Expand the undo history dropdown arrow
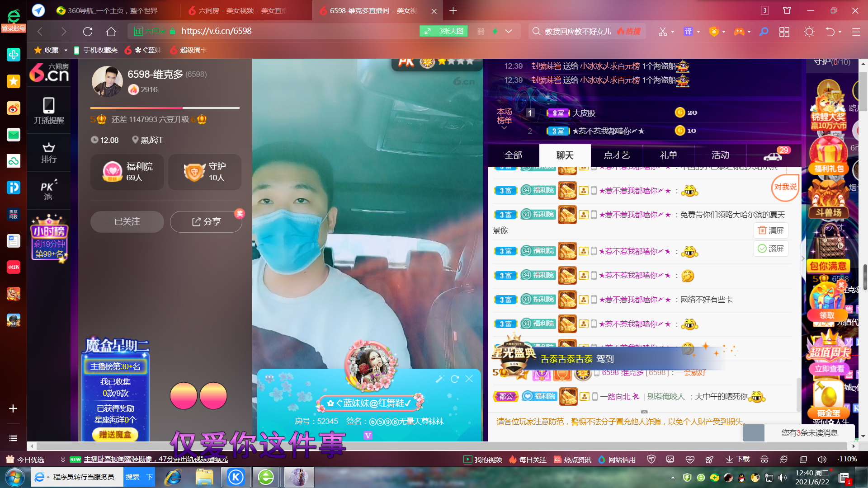This screenshot has width=868, height=488. pyautogui.click(x=840, y=32)
